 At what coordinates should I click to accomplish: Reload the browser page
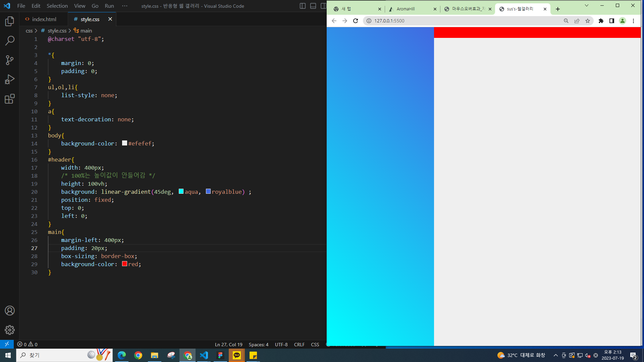pyautogui.click(x=356, y=21)
